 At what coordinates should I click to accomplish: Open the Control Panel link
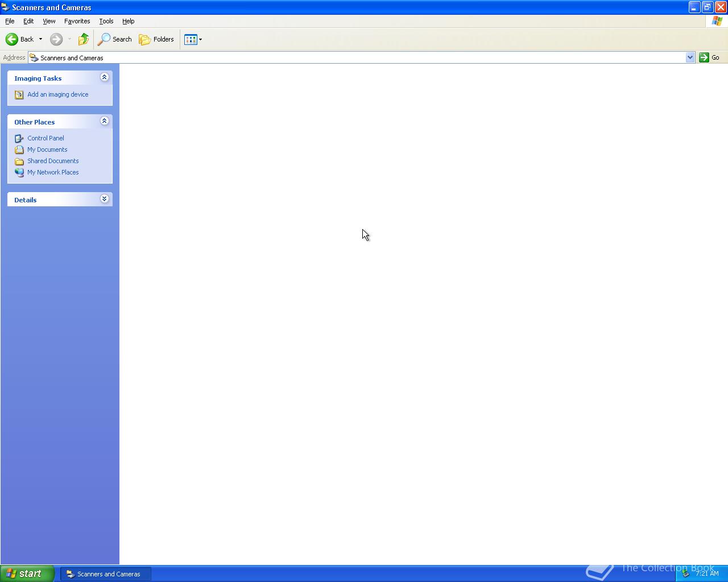45,138
